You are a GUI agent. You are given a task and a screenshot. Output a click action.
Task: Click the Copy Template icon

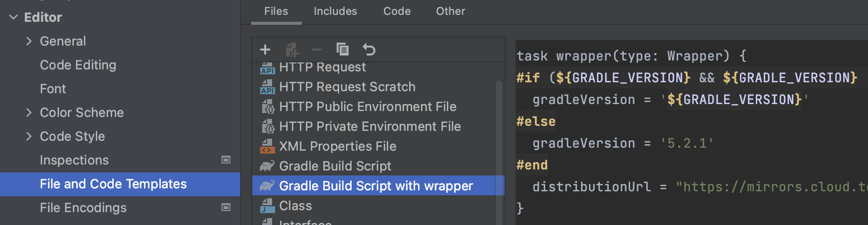(x=343, y=50)
